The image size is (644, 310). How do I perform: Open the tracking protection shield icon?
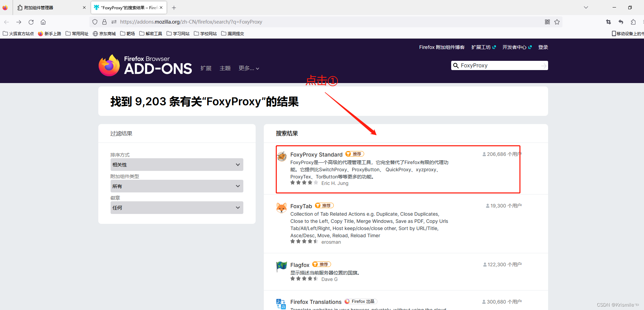[x=95, y=22]
